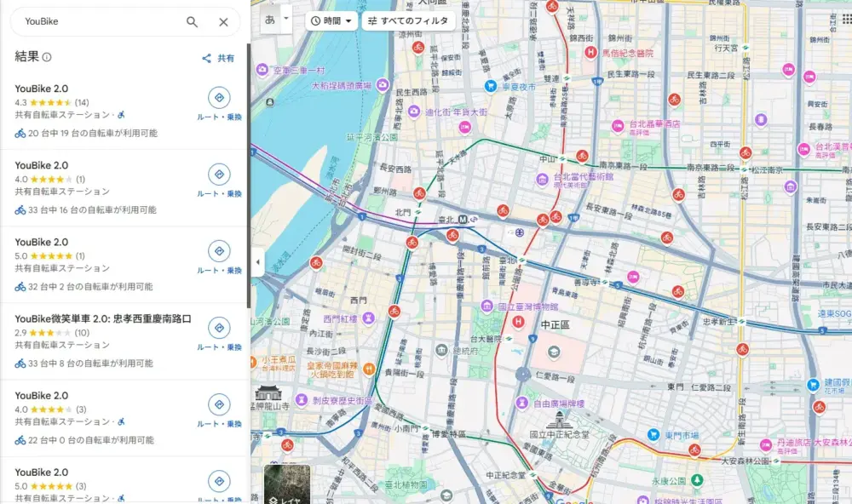Click 建國假日花市 shopping pin
Viewport: 852px width, 504px height.
[813, 385]
